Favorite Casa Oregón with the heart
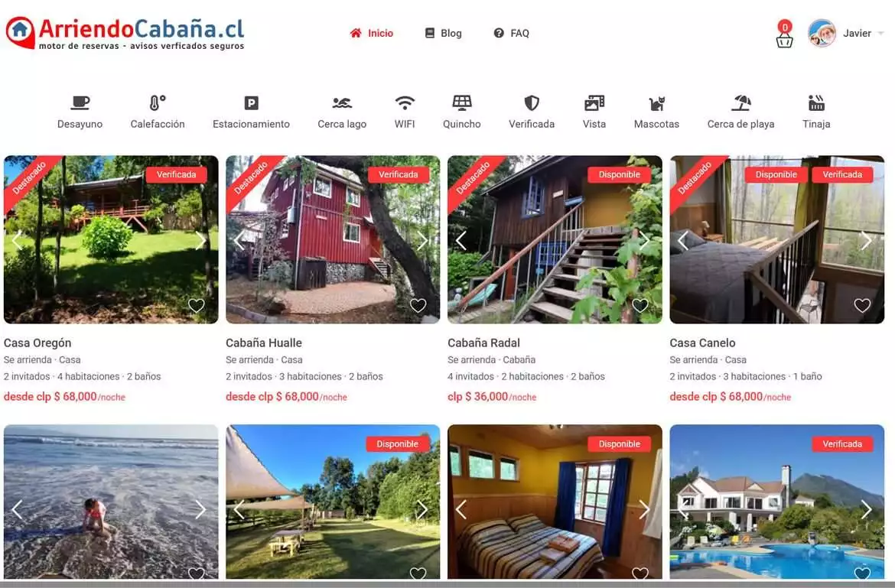 197,305
